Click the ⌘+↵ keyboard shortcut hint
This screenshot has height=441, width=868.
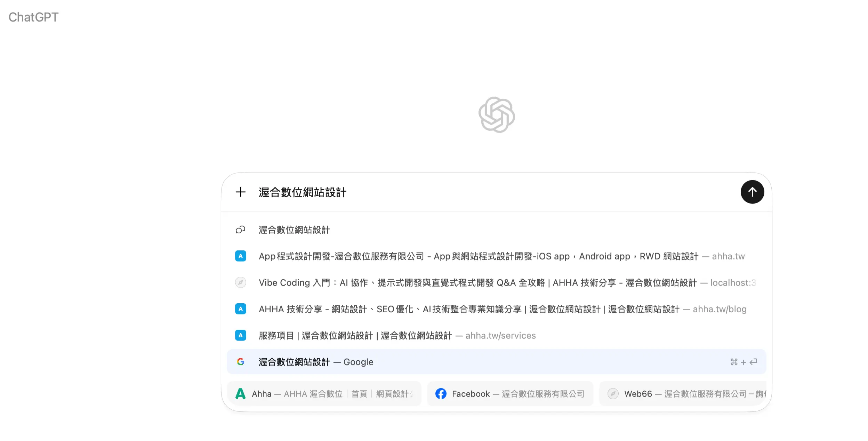[x=744, y=362]
